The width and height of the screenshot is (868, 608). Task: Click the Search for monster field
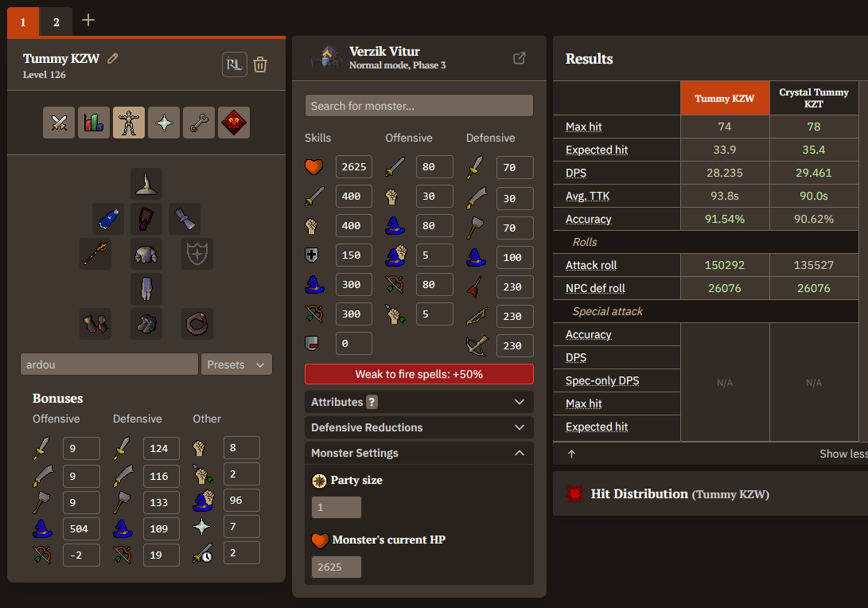[419, 106]
